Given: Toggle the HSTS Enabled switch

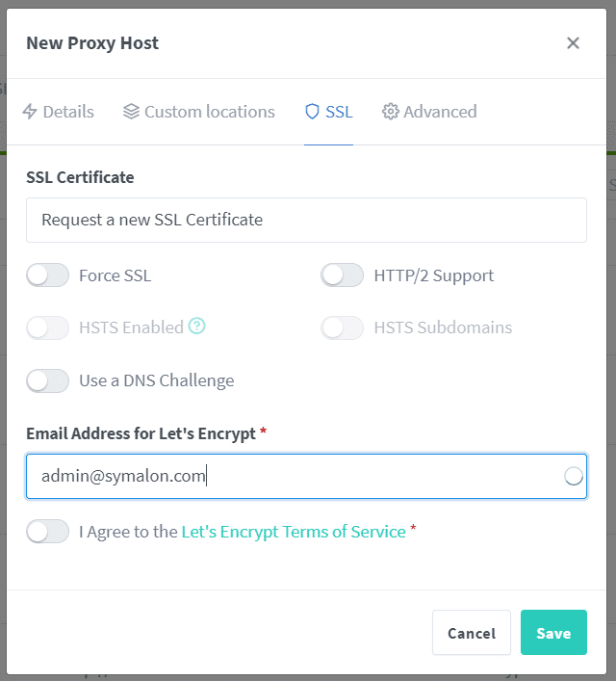Looking at the screenshot, I should coord(48,327).
